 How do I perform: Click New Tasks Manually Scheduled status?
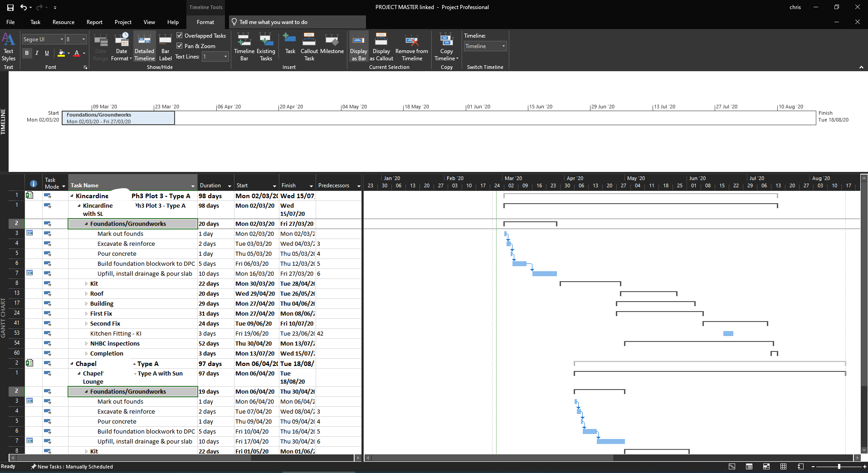tap(72, 467)
